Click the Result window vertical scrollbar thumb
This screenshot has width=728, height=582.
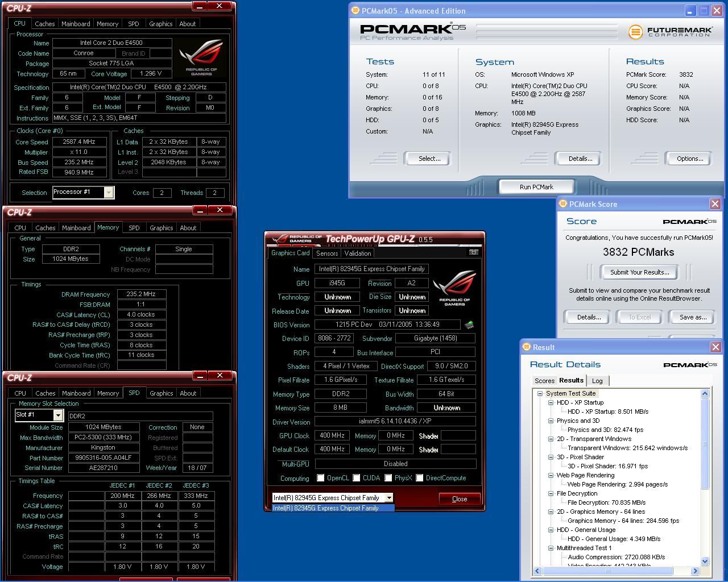(705, 443)
